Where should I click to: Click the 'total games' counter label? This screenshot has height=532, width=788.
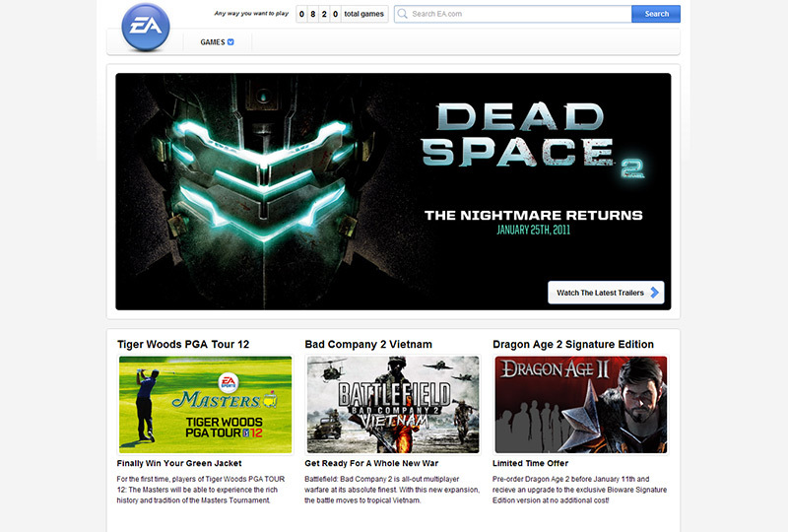click(363, 14)
